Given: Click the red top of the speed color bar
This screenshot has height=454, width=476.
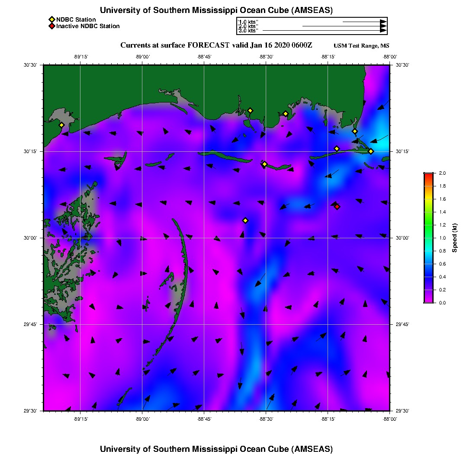Looking at the screenshot, I should (x=428, y=176).
